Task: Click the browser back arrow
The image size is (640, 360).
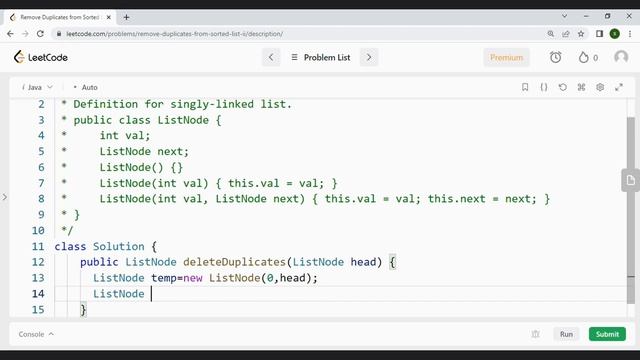Action: click(x=11, y=34)
